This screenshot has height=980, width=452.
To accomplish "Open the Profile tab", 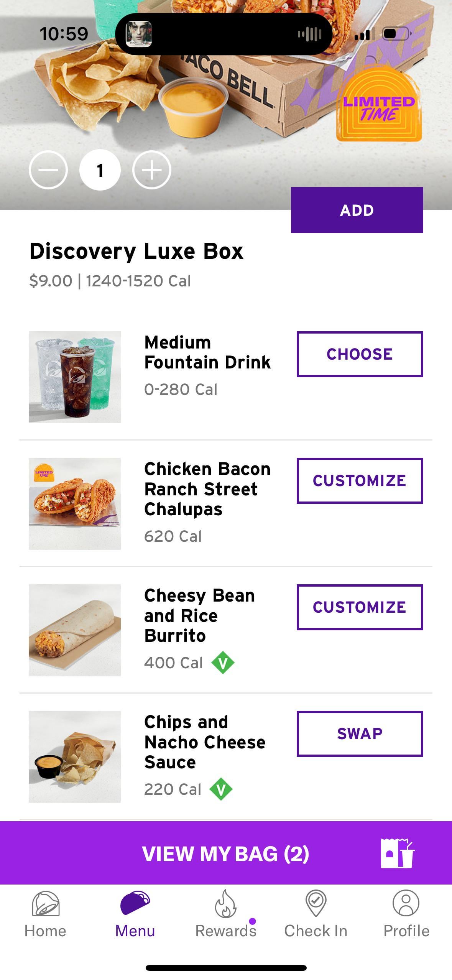I will click(x=406, y=914).
